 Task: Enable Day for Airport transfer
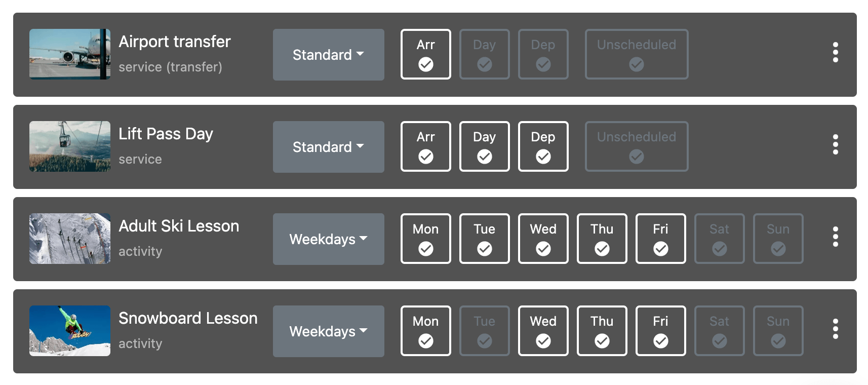(485, 54)
